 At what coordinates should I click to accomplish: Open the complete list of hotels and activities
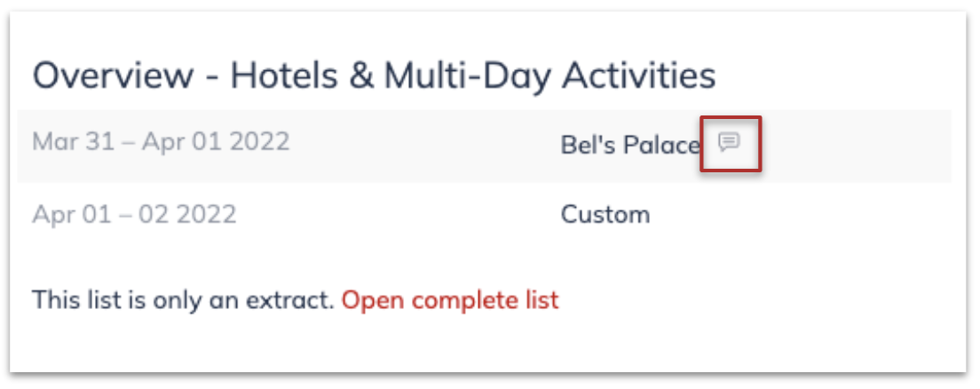click(x=450, y=300)
